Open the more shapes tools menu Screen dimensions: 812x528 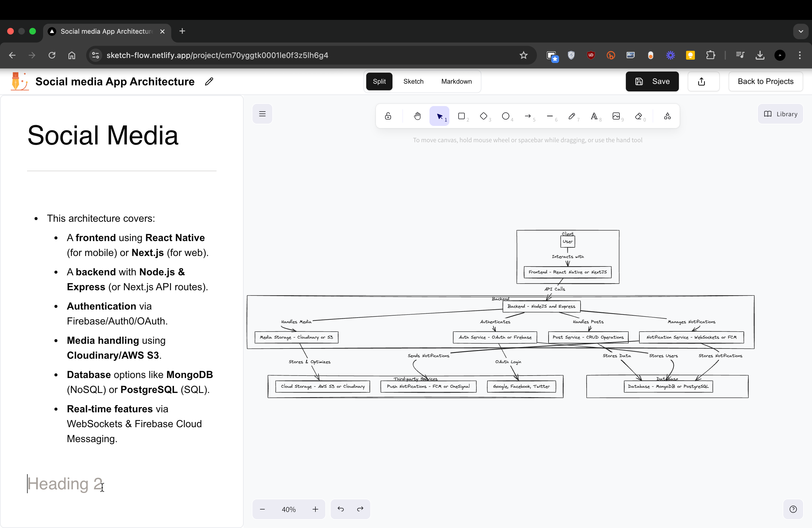(667, 116)
